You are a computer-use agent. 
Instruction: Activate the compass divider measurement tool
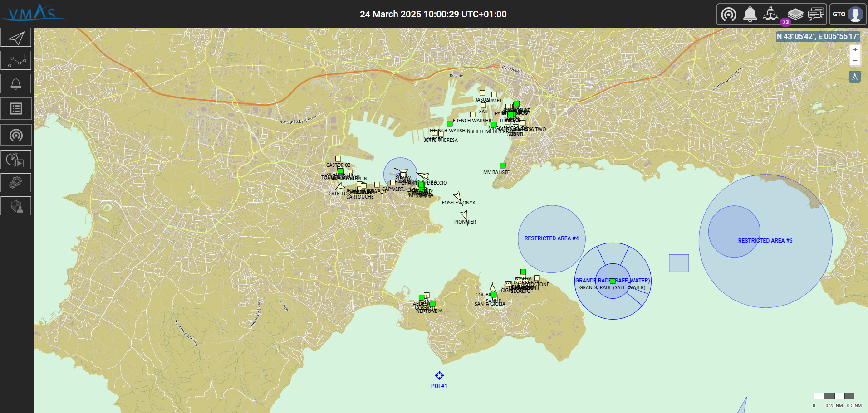coord(855,77)
